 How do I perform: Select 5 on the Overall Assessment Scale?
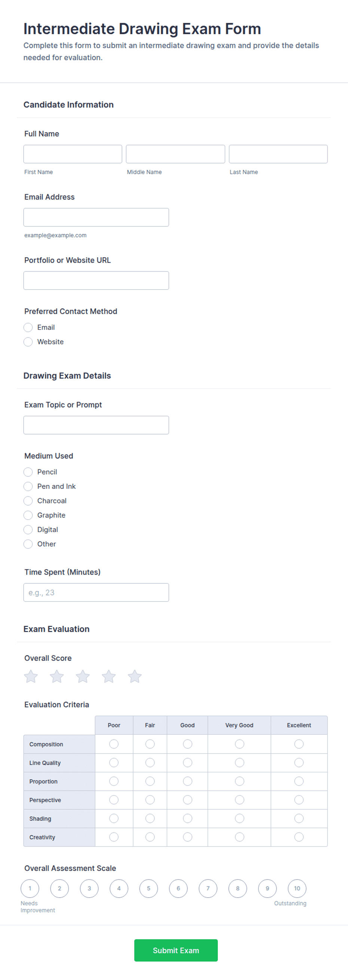(149, 888)
